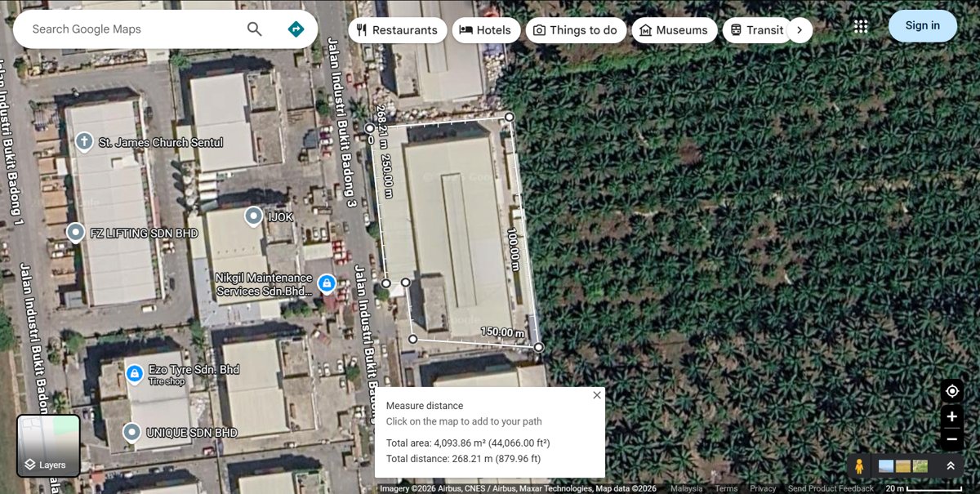Click the top-right measurement path node
The height and width of the screenshot is (494, 980).
coord(510,117)
